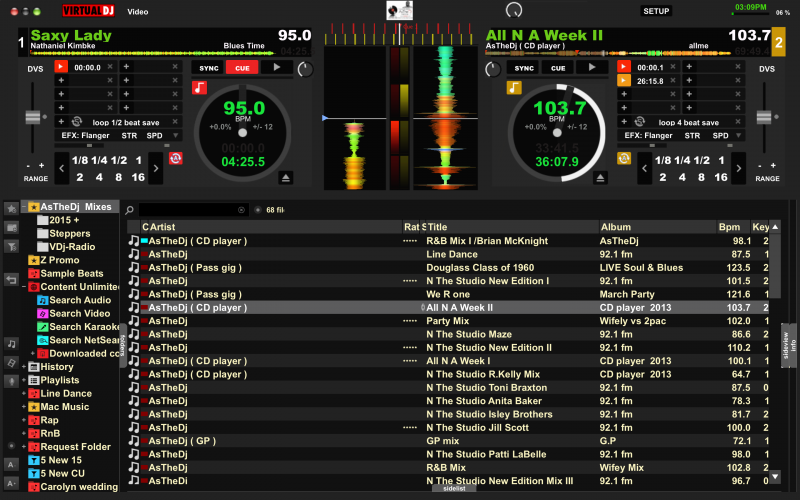Click the yellow music note icon on deck 2
800x500 pixels.
pos(514,87)
